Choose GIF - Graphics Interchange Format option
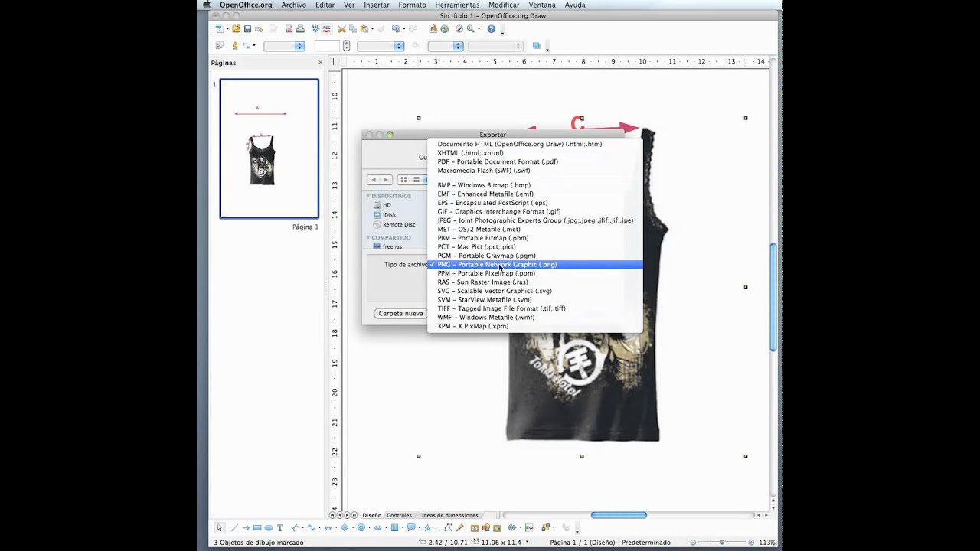This screenshot has width=980, height=551. pyautogui.click(x=535, y=211)
